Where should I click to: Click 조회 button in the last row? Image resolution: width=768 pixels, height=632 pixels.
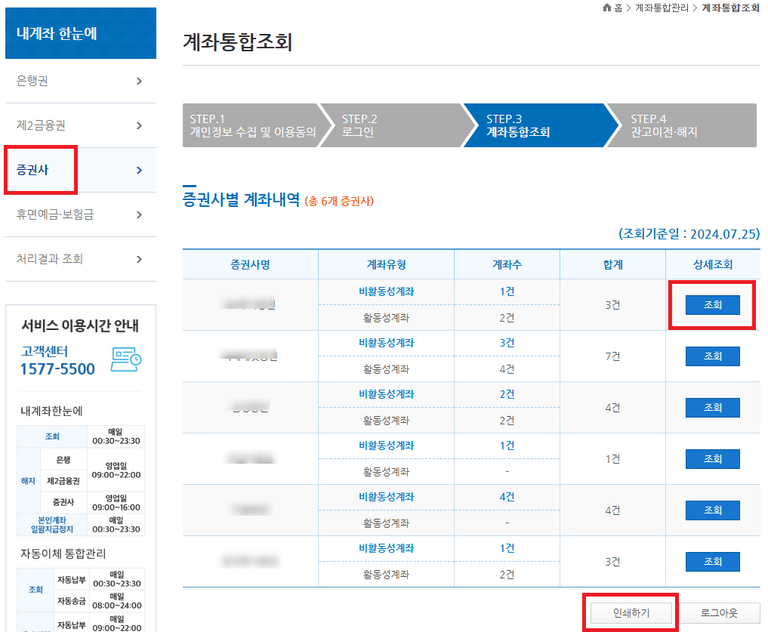[712, 562]
